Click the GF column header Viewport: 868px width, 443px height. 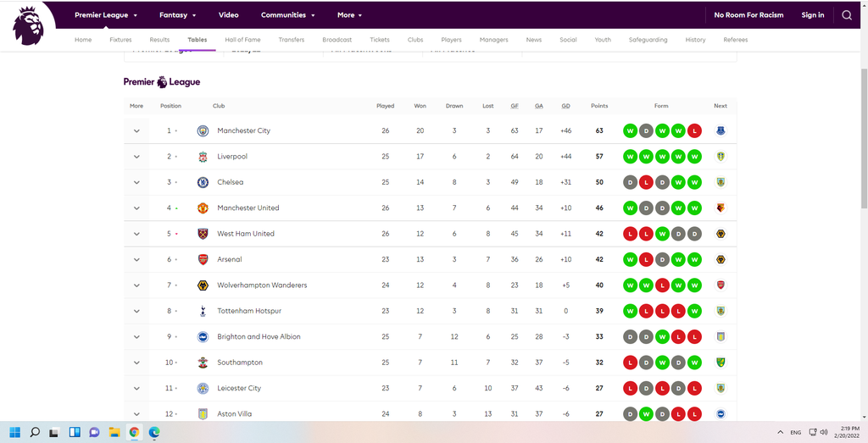click(515, 106)
